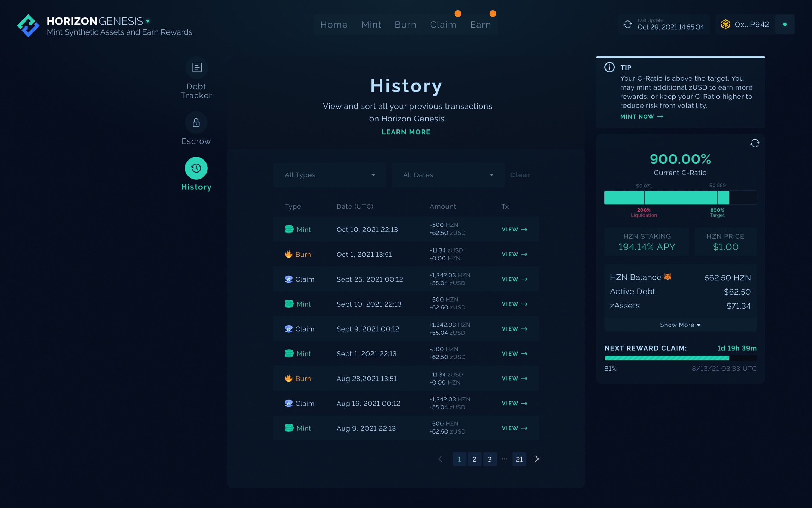Open the All Types filter dropdown
The width and height of the screenshot is (812, 508).
point(330,175)
